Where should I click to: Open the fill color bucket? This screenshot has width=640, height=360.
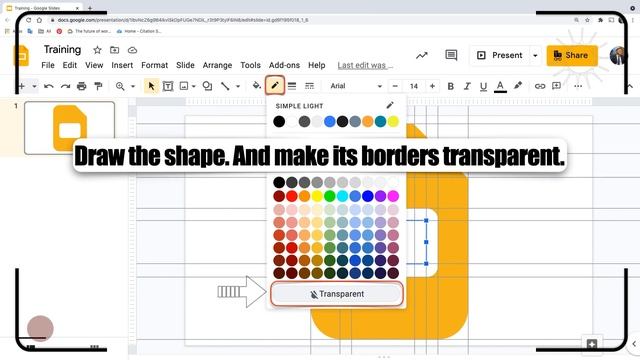[x=256, y=86]
